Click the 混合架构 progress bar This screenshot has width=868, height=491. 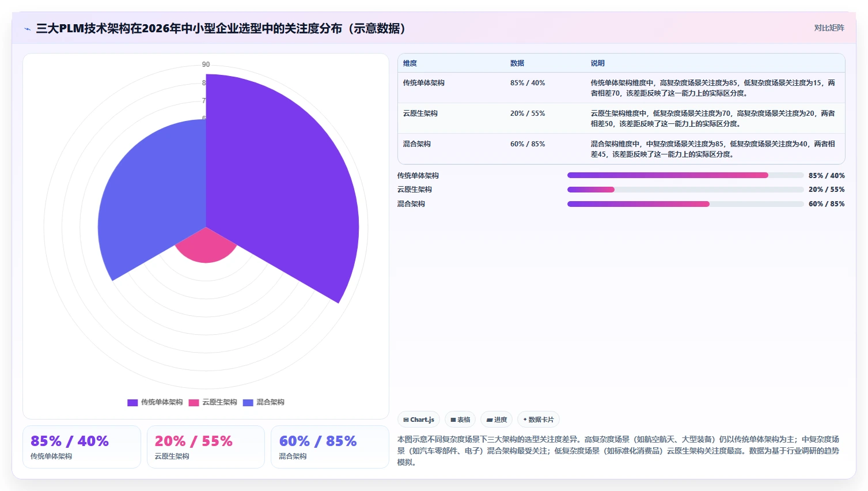coord(685,204)
